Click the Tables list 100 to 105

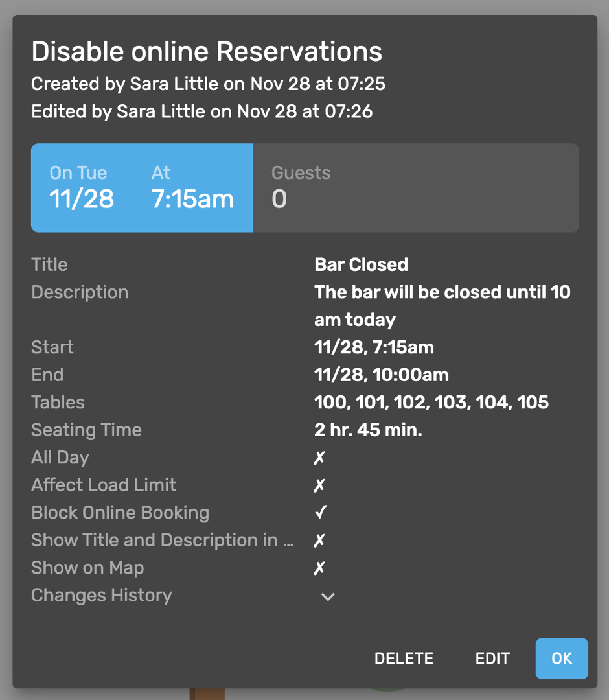[x=431, y=402]
